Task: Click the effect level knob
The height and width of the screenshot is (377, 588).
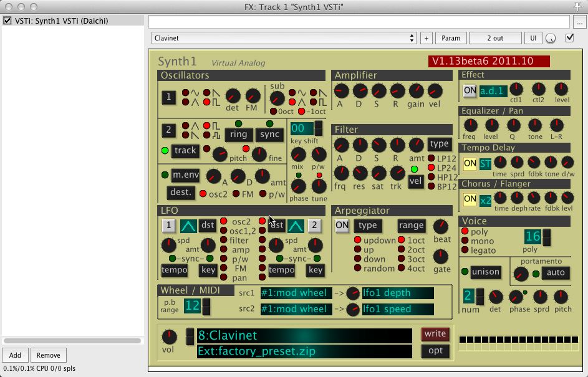Action: (x=561, y=89)
